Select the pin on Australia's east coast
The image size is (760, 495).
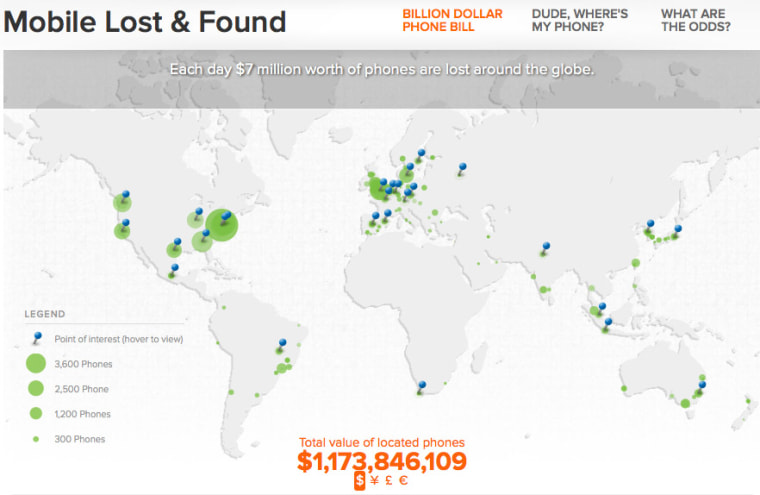click(702, 385)
